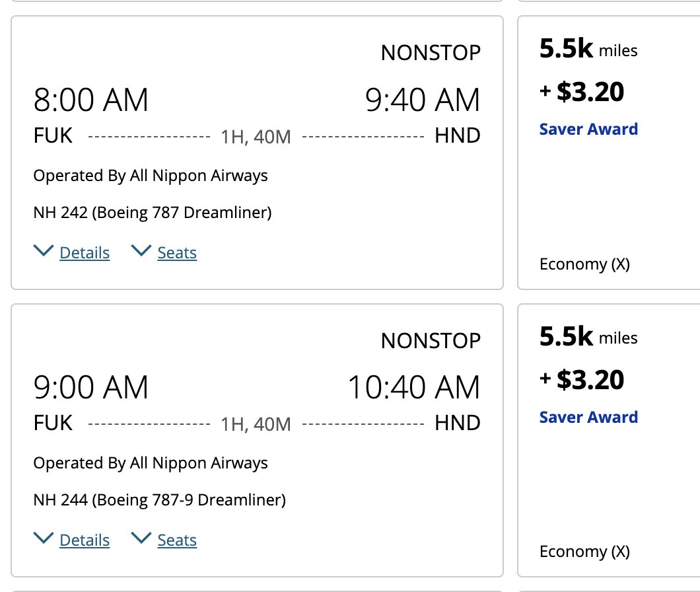This screenshot has height=592, width=700.
Task: Click Economy (X) label for NH 244 fare
Action: (x=584, y=552)
